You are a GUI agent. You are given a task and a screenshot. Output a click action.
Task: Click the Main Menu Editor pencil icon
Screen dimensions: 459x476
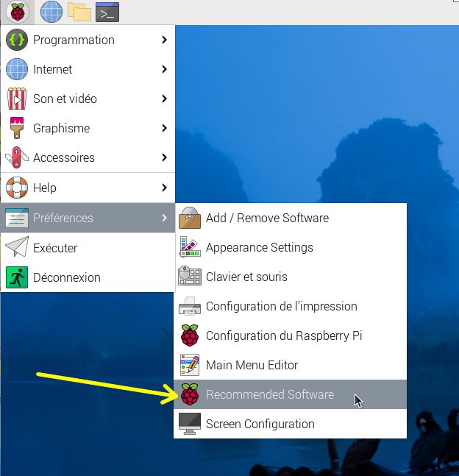pyautogui.click(x=190, y=365)
